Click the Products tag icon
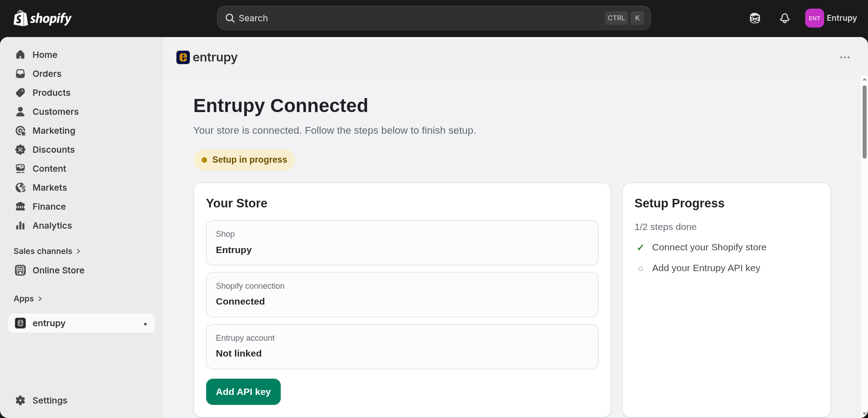 click(x=20, y=93)
